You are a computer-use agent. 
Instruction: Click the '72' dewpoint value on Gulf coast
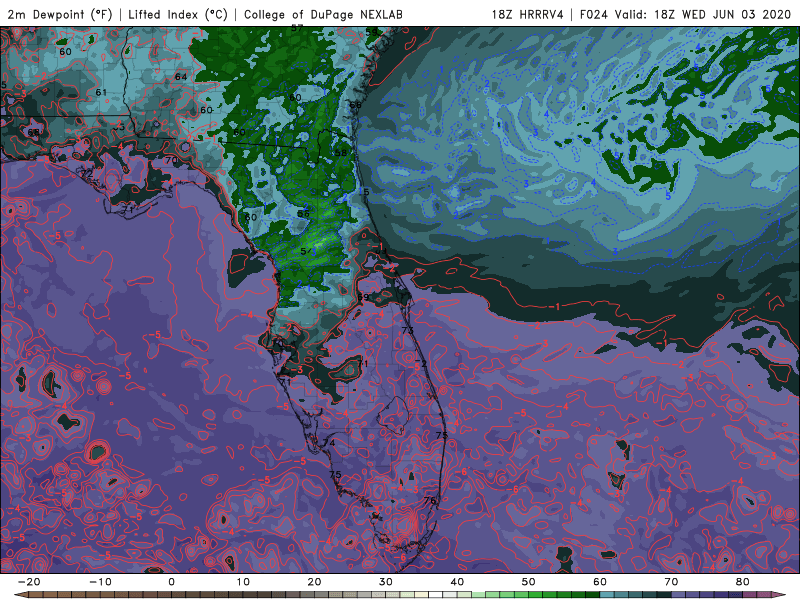click(87, 174)
